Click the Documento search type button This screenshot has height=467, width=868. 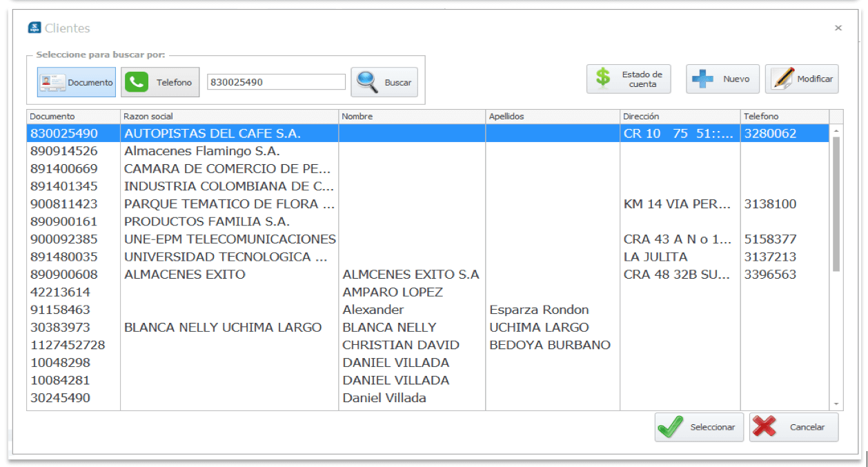(x=76, y=82)
